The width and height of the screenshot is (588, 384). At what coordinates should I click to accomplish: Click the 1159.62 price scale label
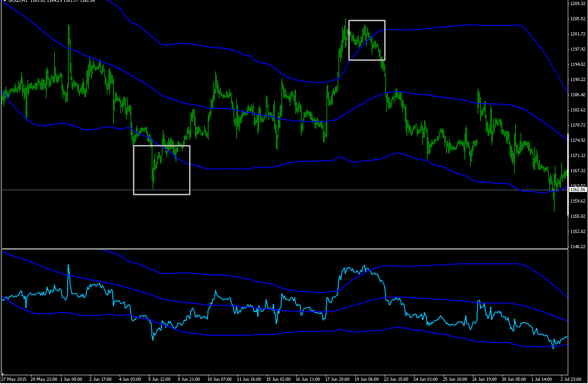click(577, 201)
